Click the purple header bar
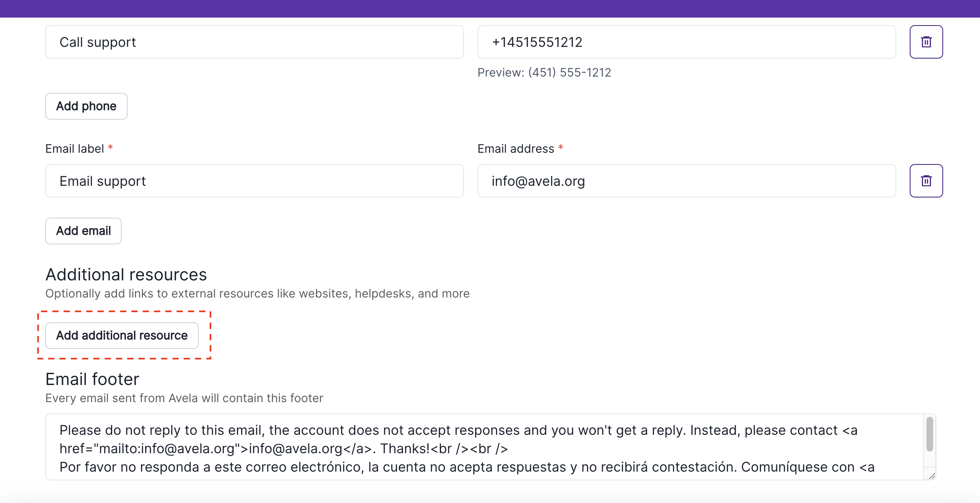Screen dimensions: 980x503 (490, 8)
